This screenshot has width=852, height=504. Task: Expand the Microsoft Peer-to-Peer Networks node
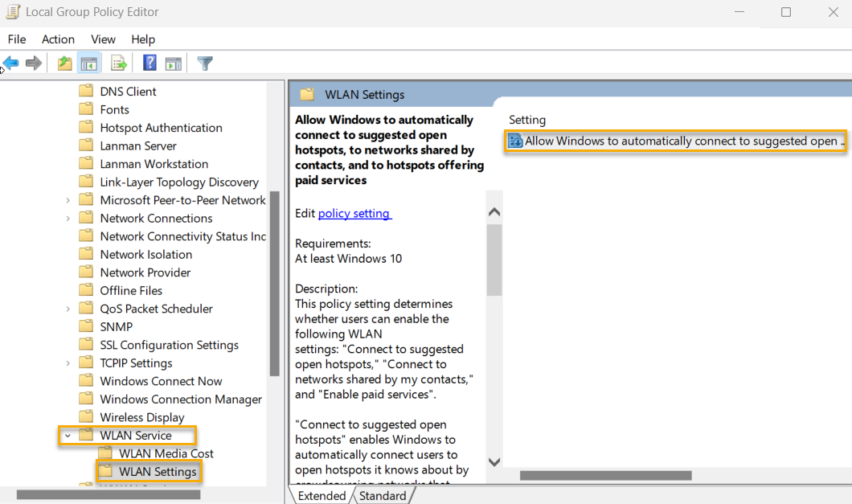[x=68, y=199]
